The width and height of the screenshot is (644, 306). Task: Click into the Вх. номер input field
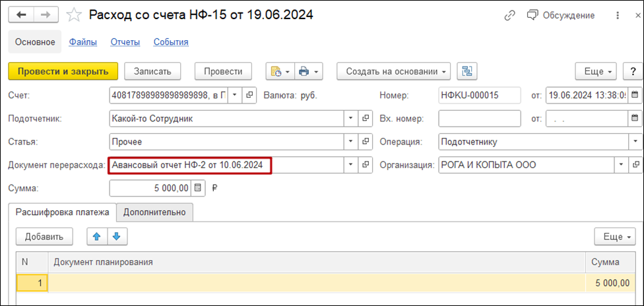click(479, 119)
